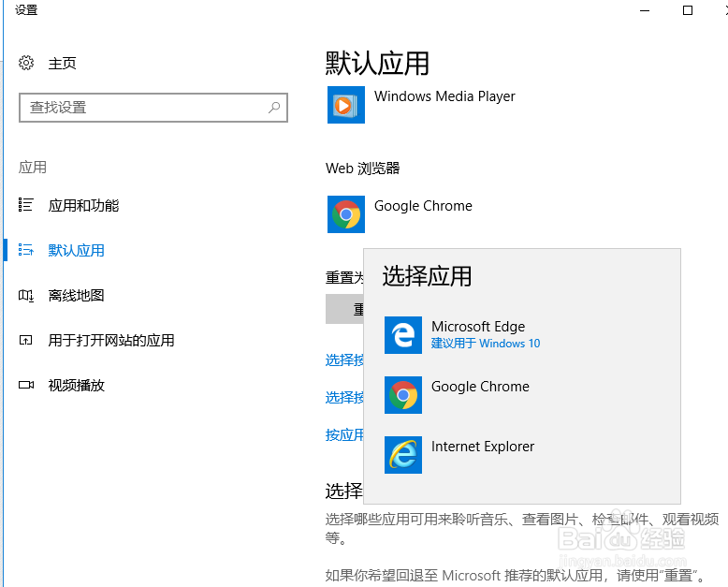Choose Internet Explorer icon in popup
Viewport: 728px width, 587px height.
[x=403, y=455]
